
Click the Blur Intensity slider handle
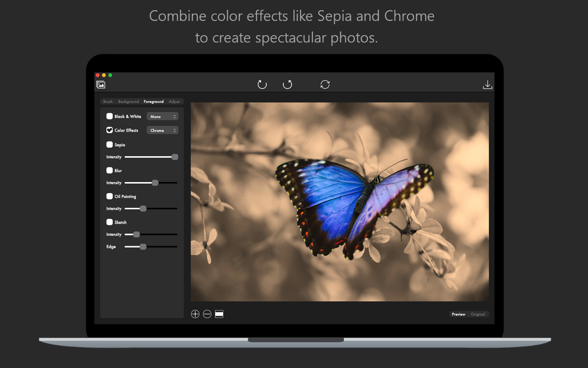pos(155,183)
